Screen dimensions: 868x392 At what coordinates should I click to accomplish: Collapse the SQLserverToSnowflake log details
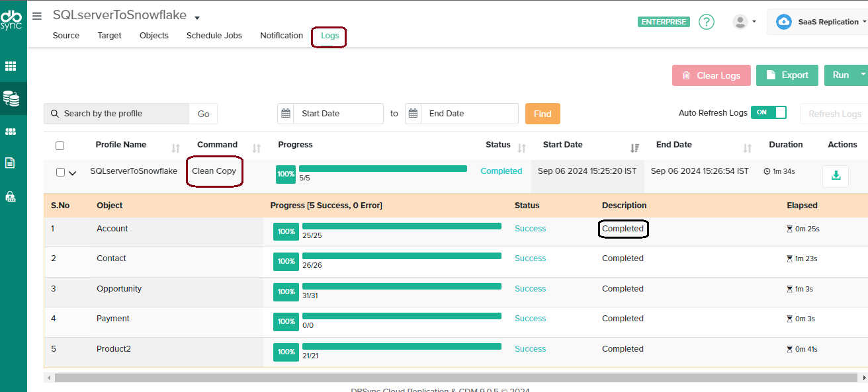[x=73, y=173]
